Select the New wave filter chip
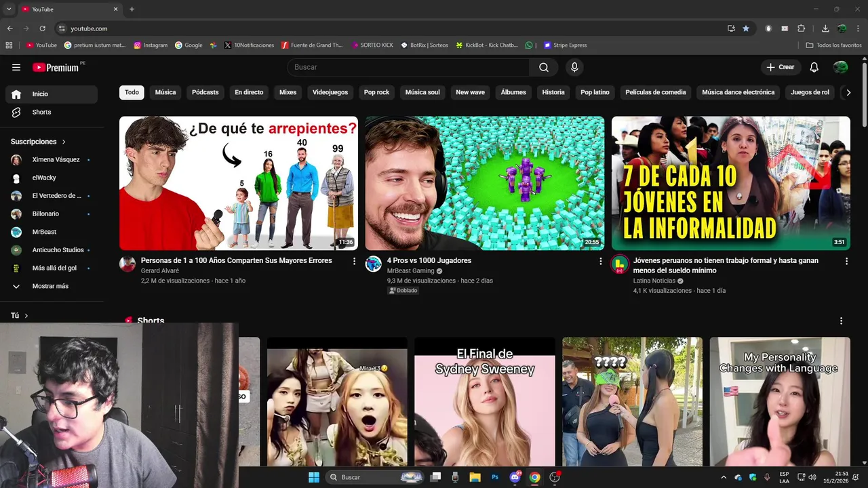This screenshot has height=488, width=868. (x=471, y=92)
